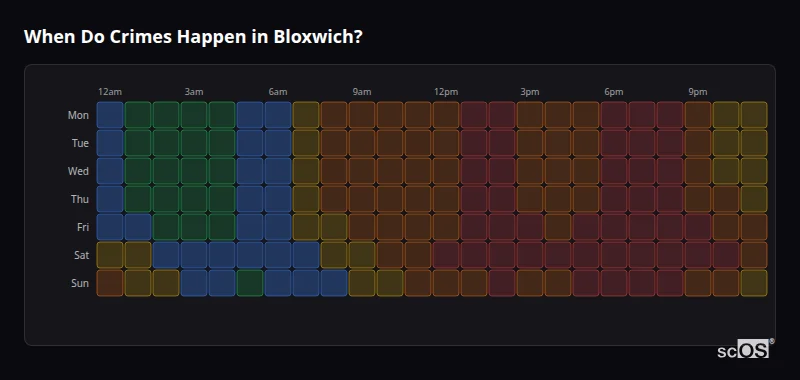The height and width of the screenshot is (380, 800).
Task: Click the 'Wed' row label
Action: click(78, 171)
